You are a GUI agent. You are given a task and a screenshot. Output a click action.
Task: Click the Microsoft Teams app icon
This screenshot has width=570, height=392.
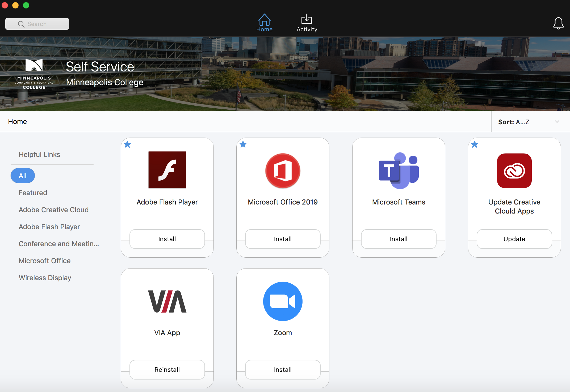[399, 171]
